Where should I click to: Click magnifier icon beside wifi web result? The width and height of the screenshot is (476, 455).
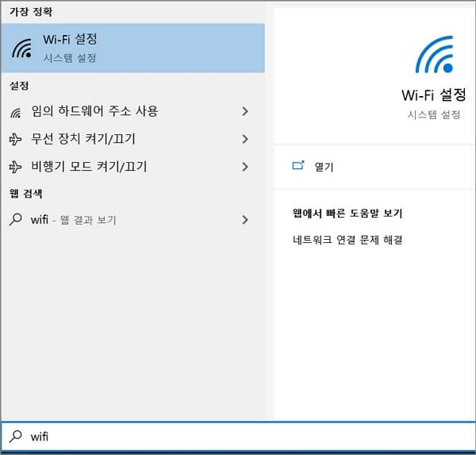[16, 219]
